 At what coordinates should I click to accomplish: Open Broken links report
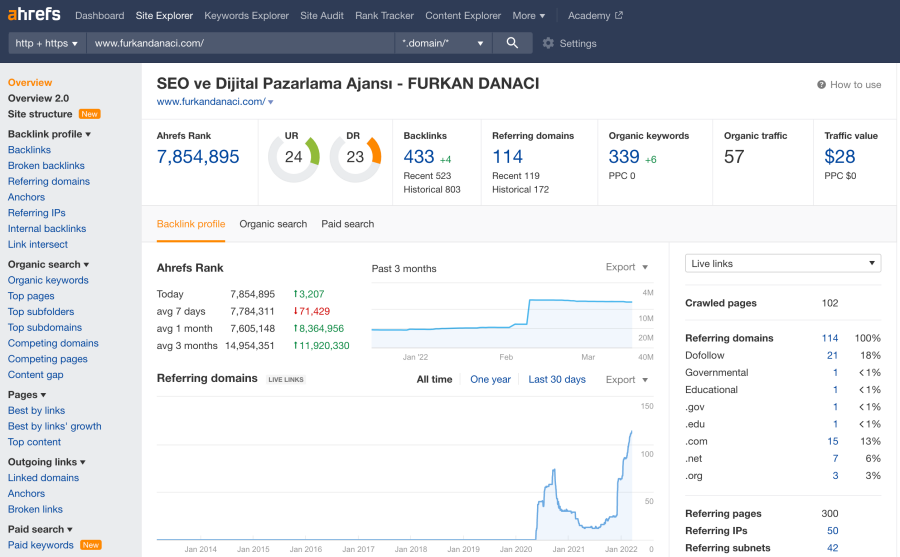tap(35, 509)
